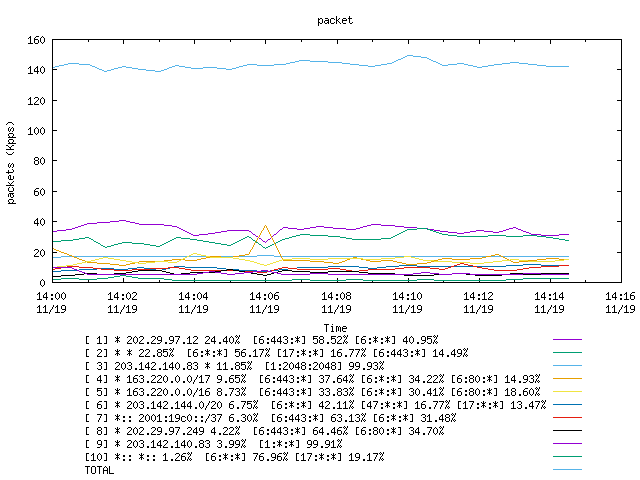640x480 pixels.
Task: Click the chart title "packet"
Action: (335, 20)
